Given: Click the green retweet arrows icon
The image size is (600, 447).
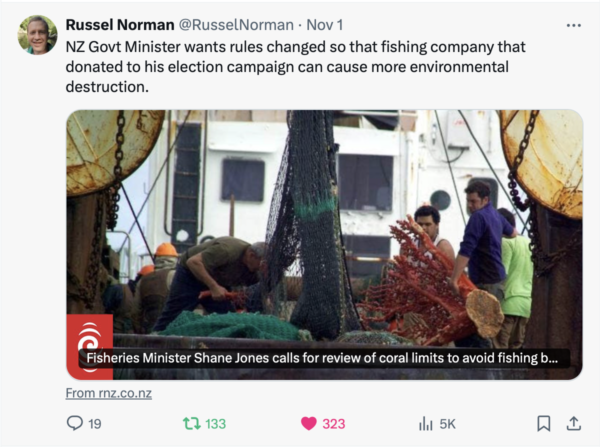Looking at the screenshot, I should [189, 423].
